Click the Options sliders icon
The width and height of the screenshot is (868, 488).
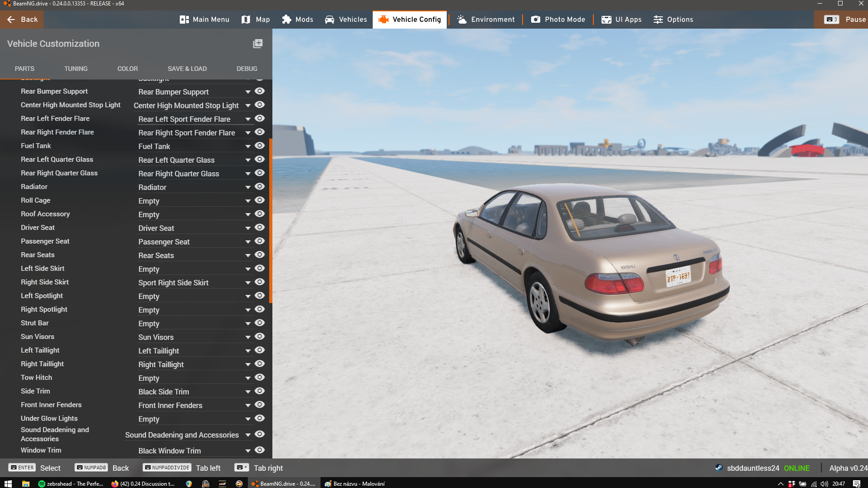pyautogui.click(x=658, y=20)
